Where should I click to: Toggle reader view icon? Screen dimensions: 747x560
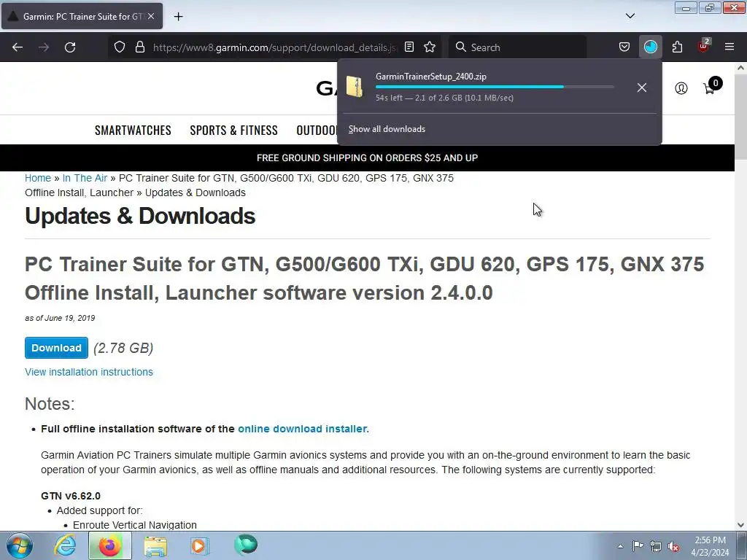409,47
